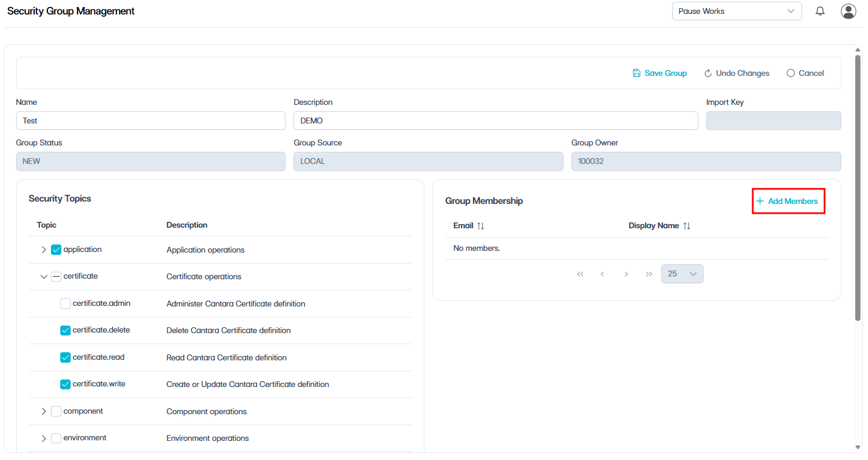Check the environment topic checkbox

pyautogui.click(x=56, y=438)
